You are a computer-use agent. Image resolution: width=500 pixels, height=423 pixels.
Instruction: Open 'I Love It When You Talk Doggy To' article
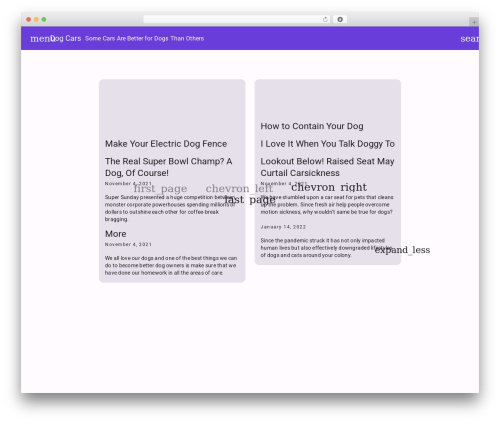coord(328,144)
